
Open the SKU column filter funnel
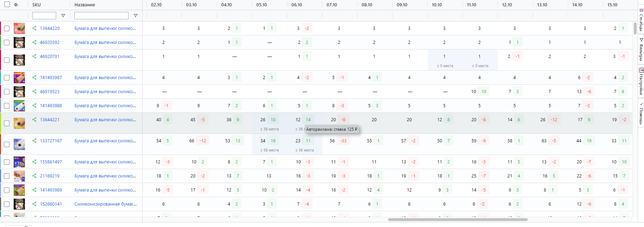[x=63, y=16]
